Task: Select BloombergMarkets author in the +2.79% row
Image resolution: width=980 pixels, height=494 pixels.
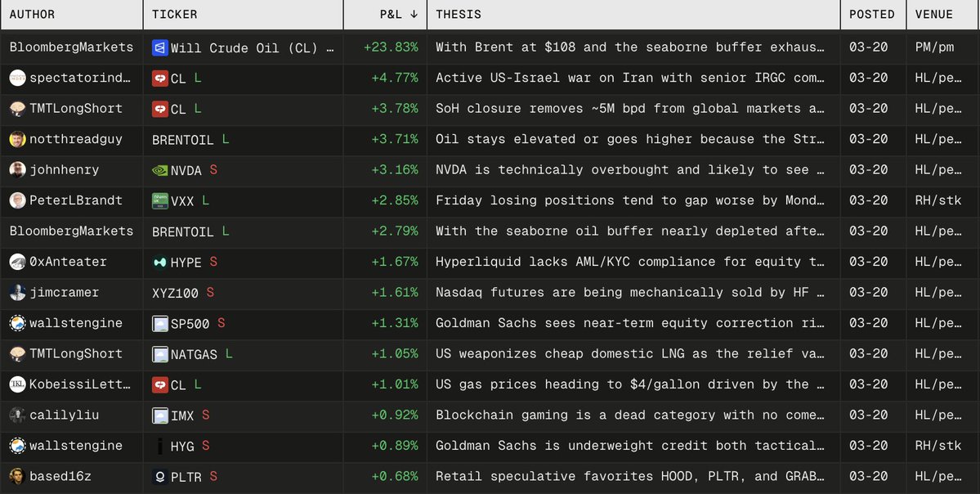Action: 71,231
